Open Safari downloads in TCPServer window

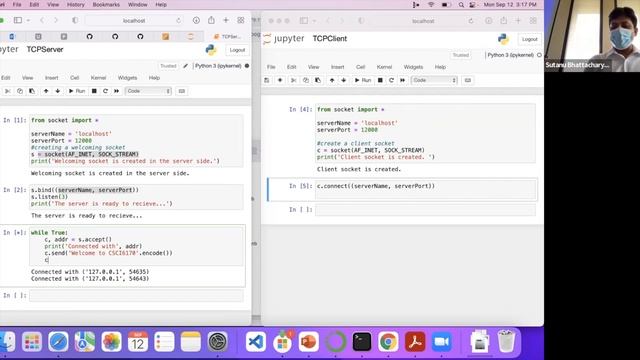[x=196, y=20]
